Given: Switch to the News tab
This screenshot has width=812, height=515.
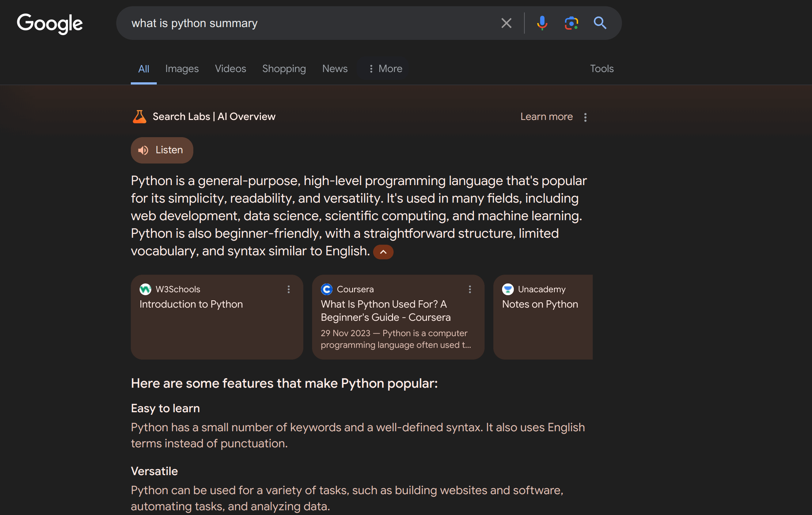Looking at the screenshot, I should 334,68.
